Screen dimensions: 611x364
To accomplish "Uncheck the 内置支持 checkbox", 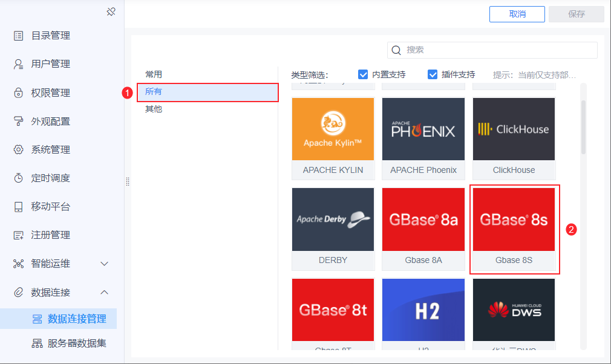I will pyautogui.click(x=363, y=74).
